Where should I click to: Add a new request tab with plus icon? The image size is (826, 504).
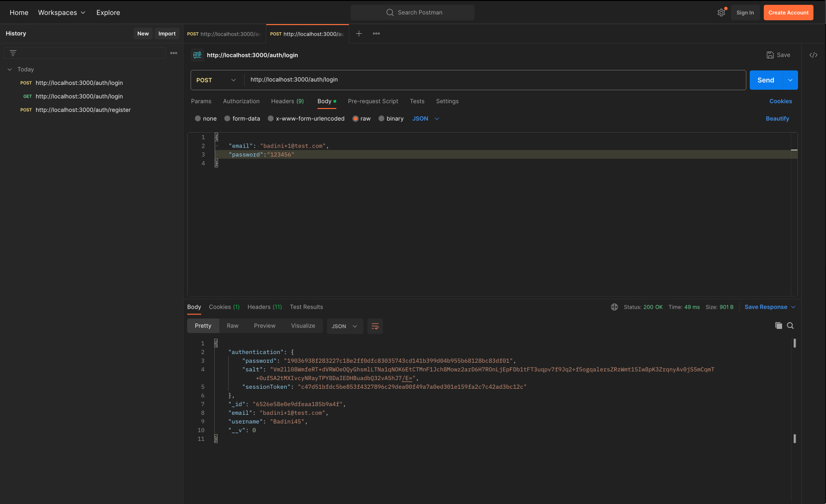(359, 34)
